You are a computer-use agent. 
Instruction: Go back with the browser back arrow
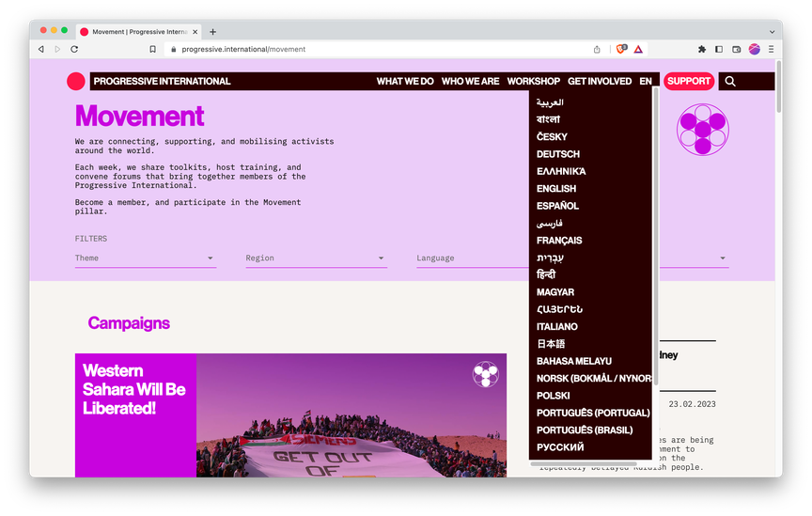[41, 49]
